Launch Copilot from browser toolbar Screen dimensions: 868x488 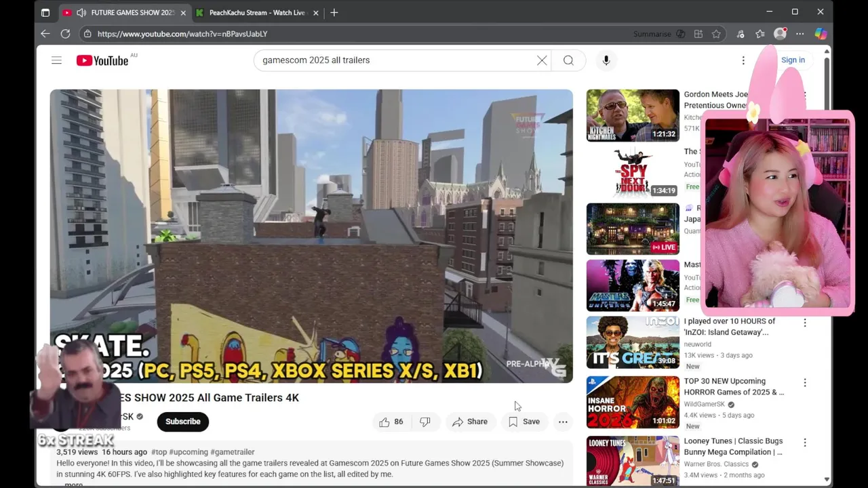pyautogui.click(x=821, y=34)
